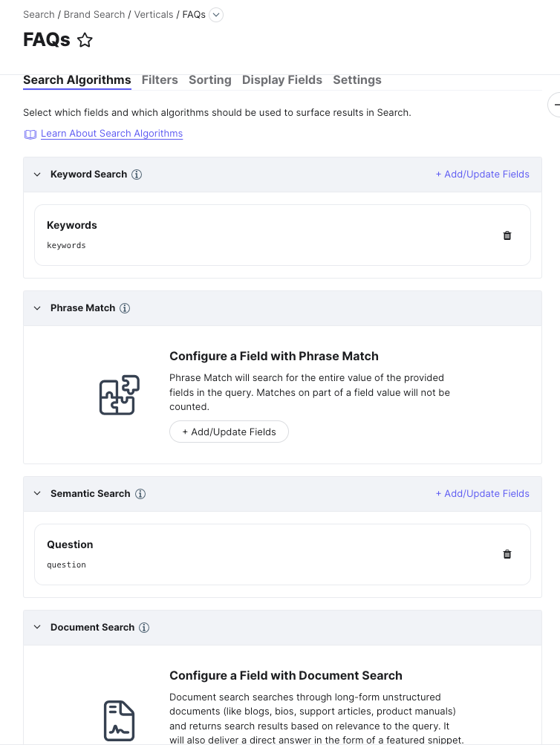560x745 pixels.
Task: Collapse the Phrase Match section
Action: [37, 308]
